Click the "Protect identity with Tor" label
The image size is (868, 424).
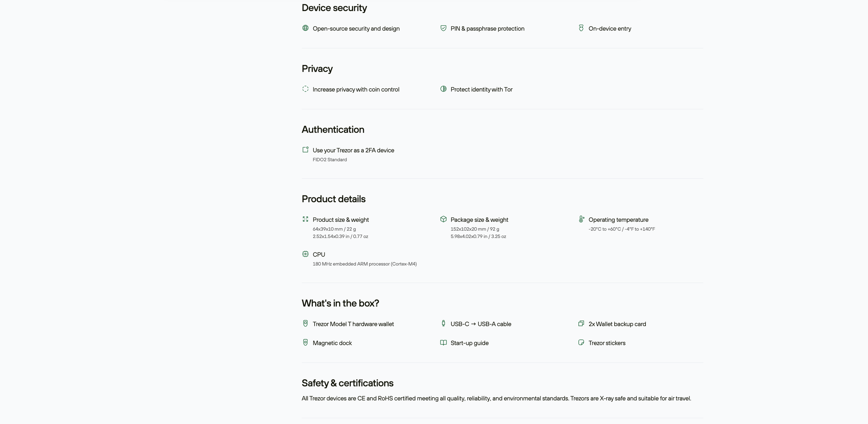click(481, 90)
